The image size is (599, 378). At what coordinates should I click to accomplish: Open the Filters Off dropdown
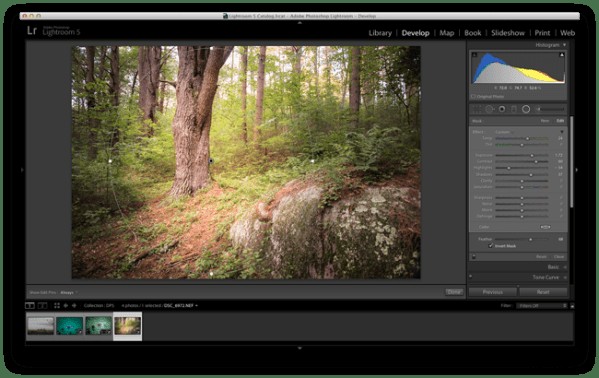coord(542,306)
